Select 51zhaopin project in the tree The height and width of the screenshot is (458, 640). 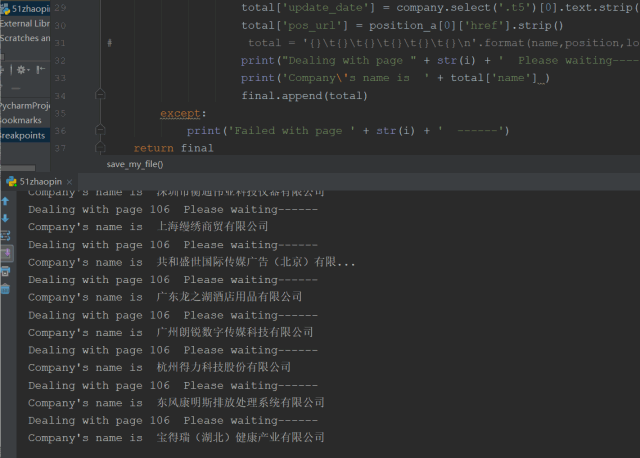25,9
